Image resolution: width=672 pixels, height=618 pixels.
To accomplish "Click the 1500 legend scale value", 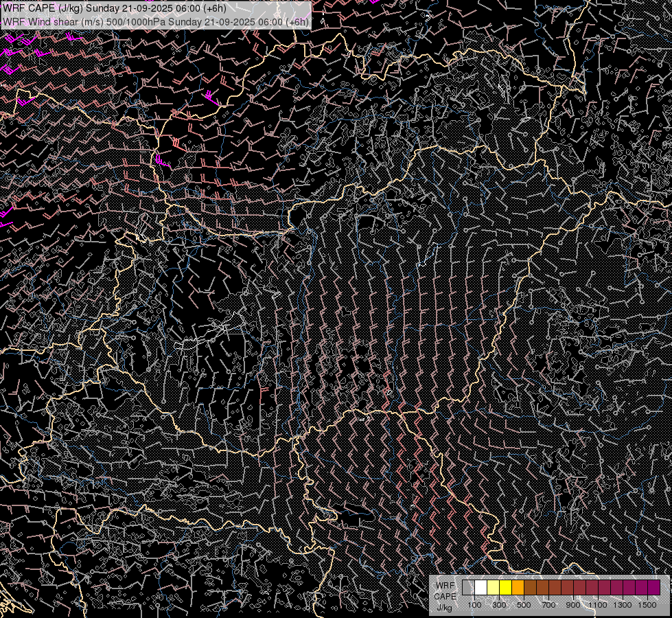I will 647,605.
